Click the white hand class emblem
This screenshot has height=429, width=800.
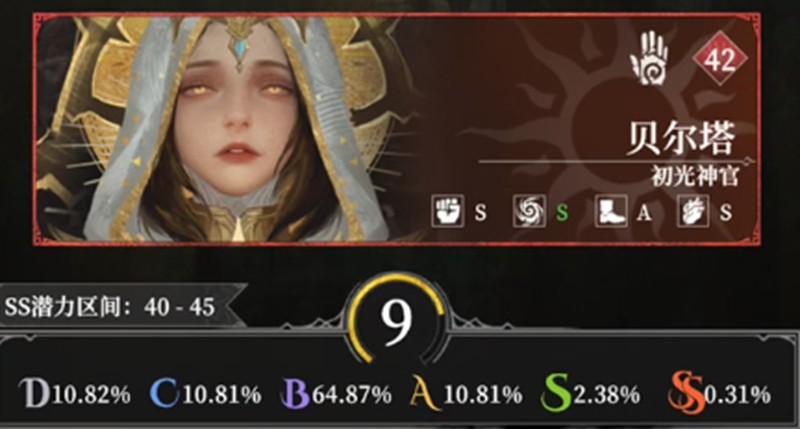649,58
